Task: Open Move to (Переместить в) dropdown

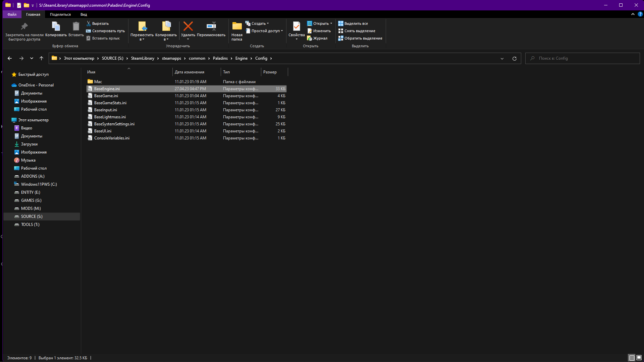Action: tap(142, 31)
